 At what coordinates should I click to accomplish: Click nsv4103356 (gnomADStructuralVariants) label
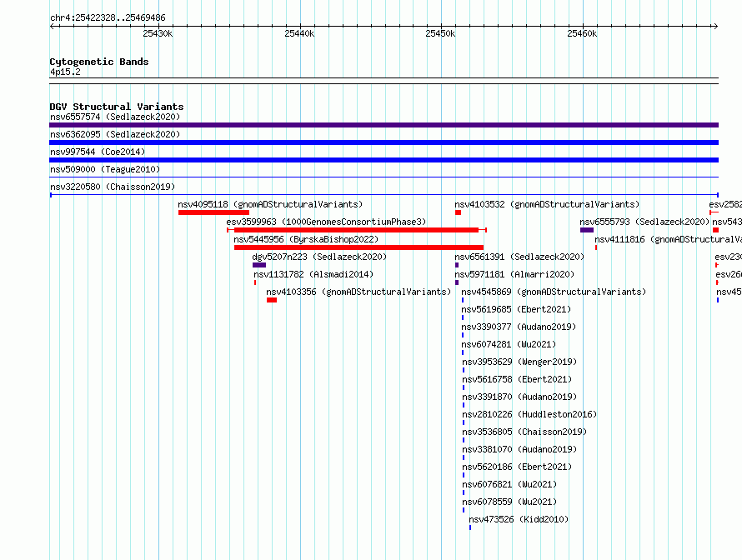[358, 292]
